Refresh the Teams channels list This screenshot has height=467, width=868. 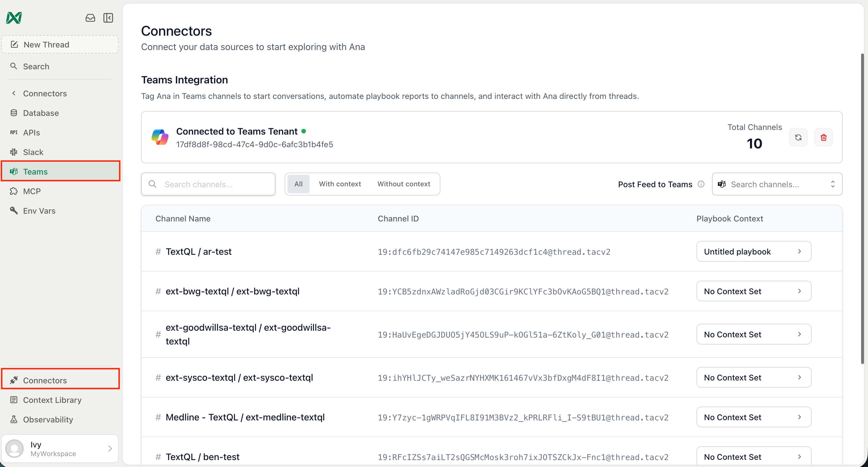pos(798,137)
